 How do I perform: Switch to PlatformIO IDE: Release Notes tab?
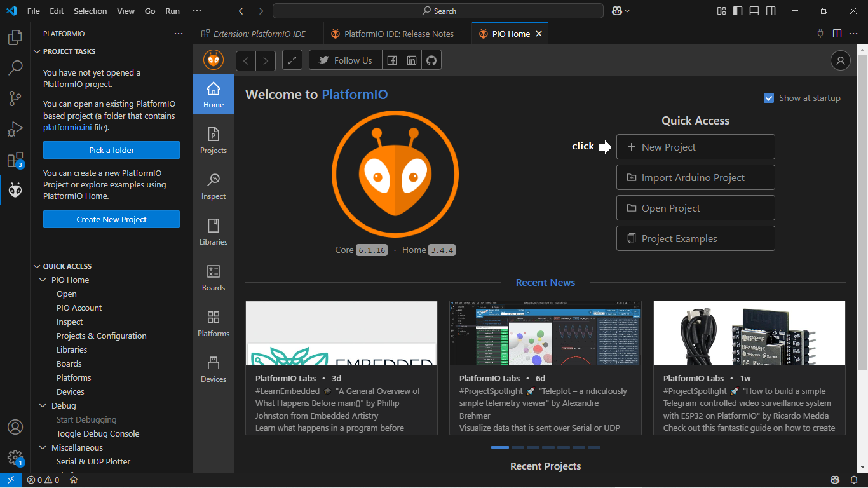point(398,34)
